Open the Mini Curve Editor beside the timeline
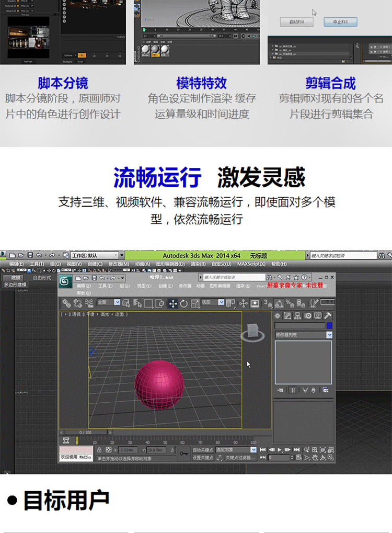 tap(66, 440)
